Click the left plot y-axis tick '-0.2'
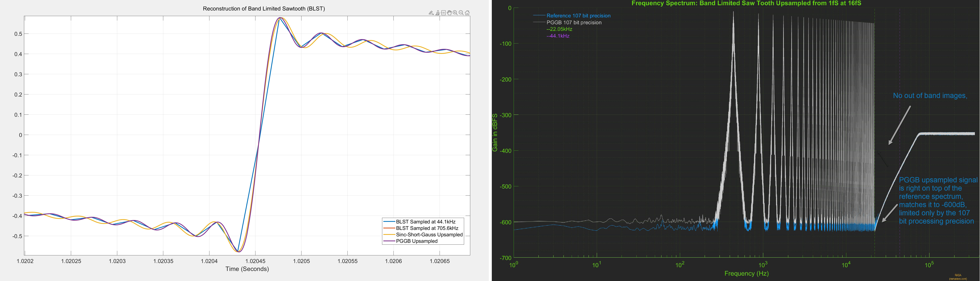 pos(17,175)
